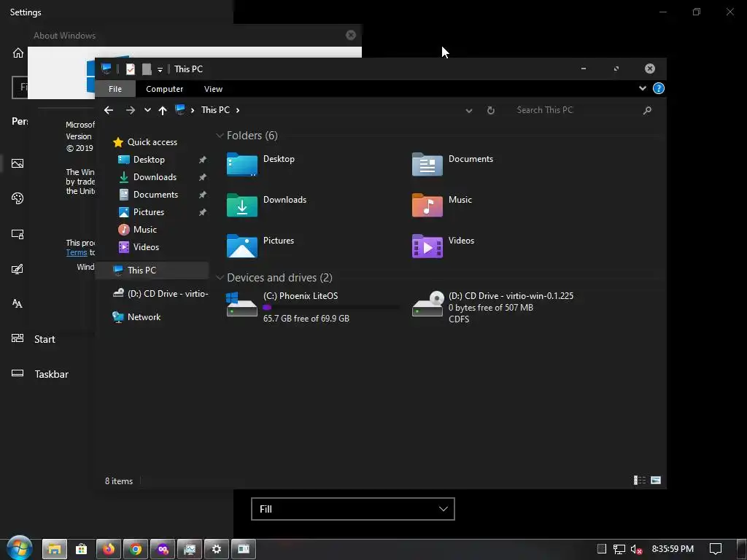
Task: Select Videos in the navigation pane
Action: pyautogui.click(x=138, y=247)
